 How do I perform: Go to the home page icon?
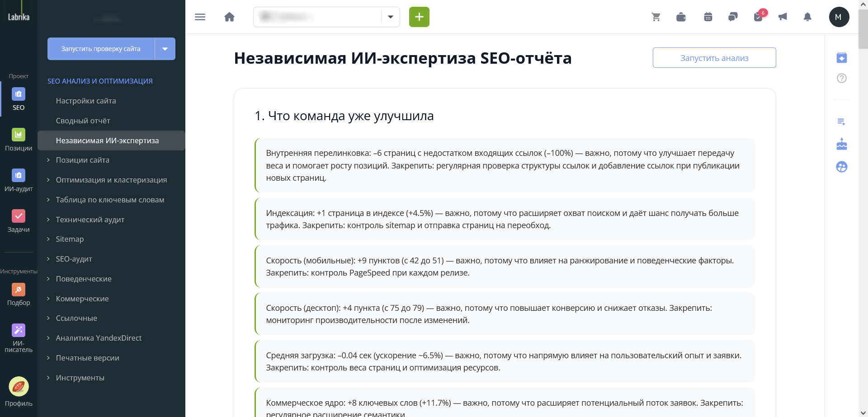click(230, 17)
